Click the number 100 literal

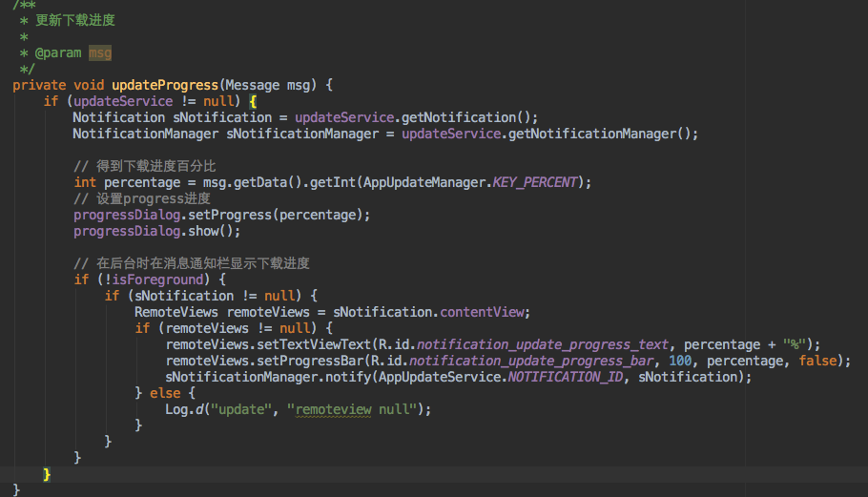(x=680, y=361)
